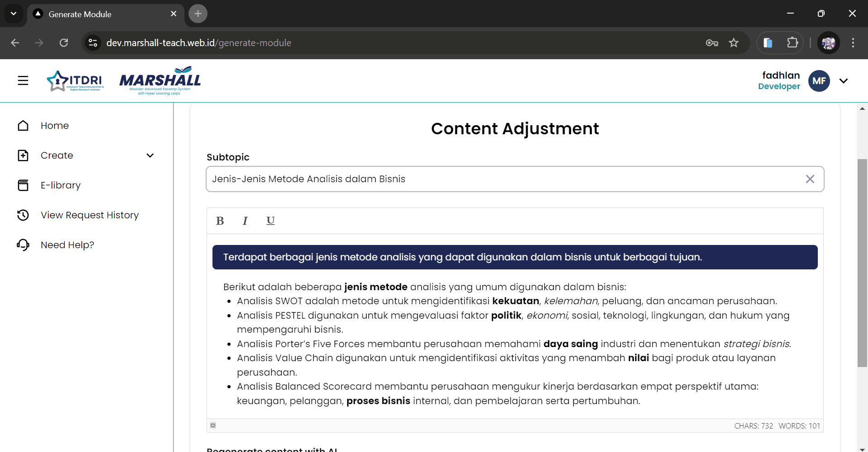The image size is (868, 452).
Task: Open Home from the sidebar
Action: 55,126
